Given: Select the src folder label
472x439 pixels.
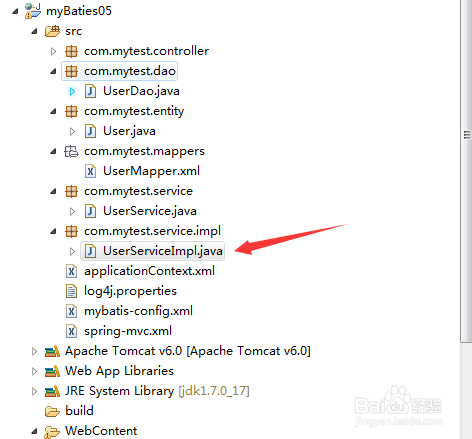Looking at the screenshot, I should tap(73, 31).
